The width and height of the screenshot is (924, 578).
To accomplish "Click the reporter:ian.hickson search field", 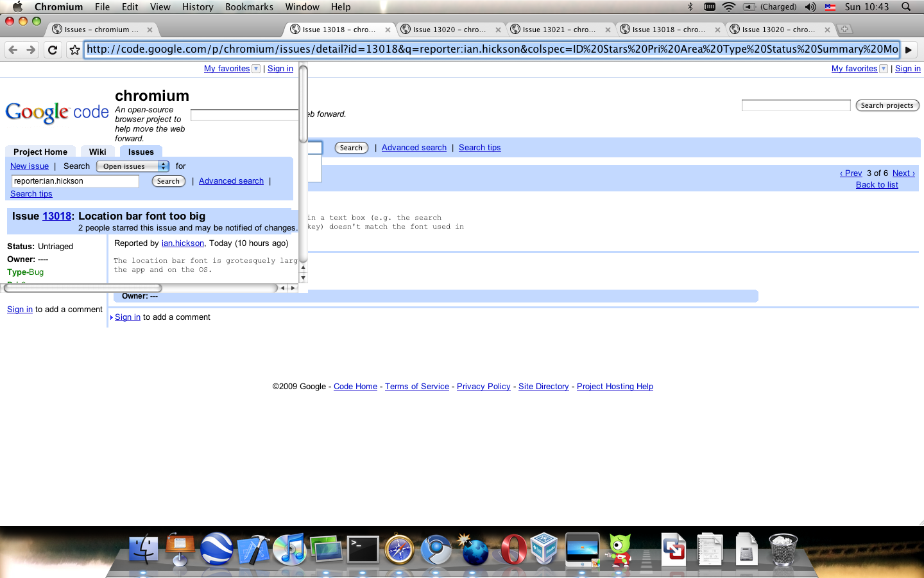I will tap(75, 181).
